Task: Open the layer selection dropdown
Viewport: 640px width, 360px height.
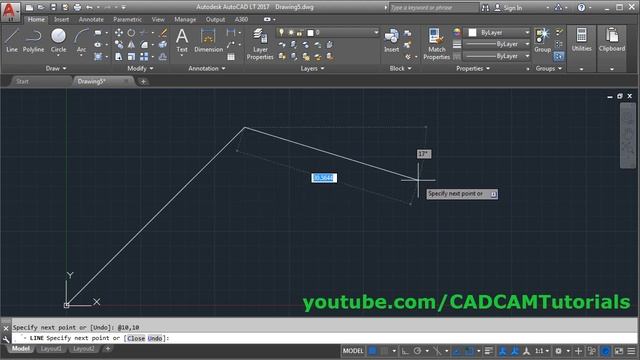Action: tap(327, 32)
